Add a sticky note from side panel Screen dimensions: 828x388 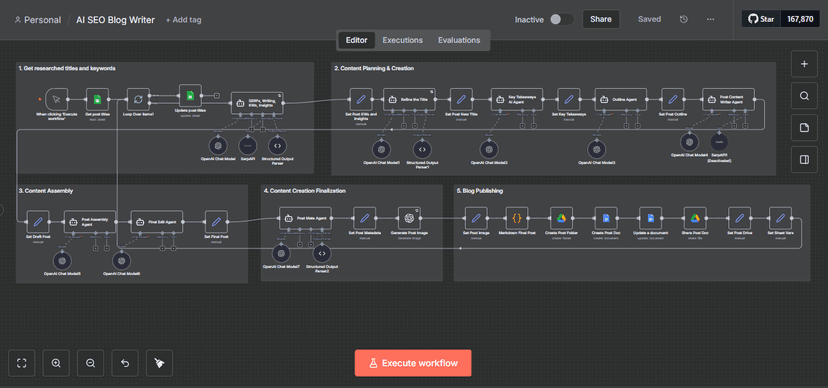804,128
